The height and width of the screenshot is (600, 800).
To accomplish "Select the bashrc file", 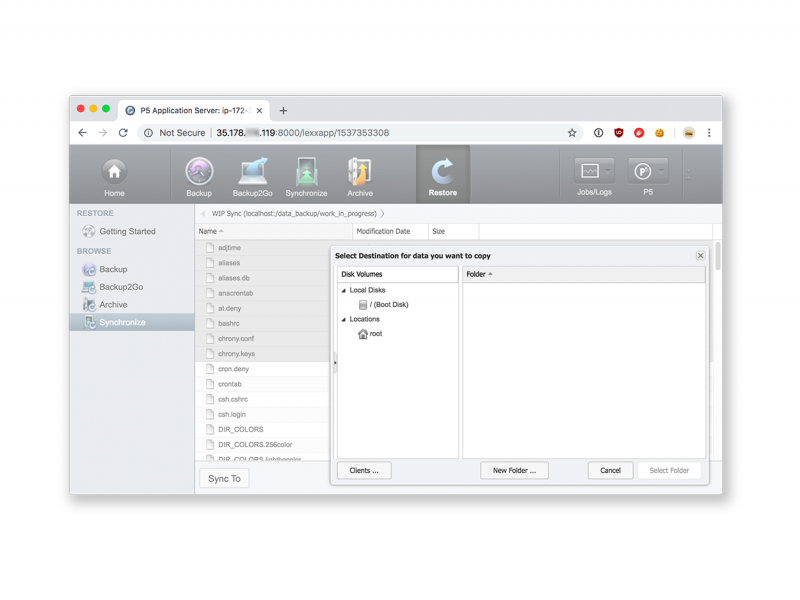I will coord(262,323).
